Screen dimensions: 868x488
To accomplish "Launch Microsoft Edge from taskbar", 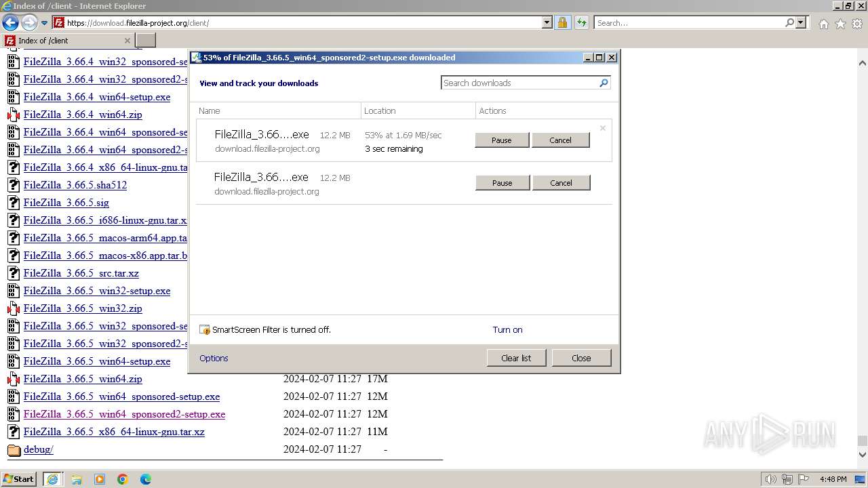I will (146, 479).
